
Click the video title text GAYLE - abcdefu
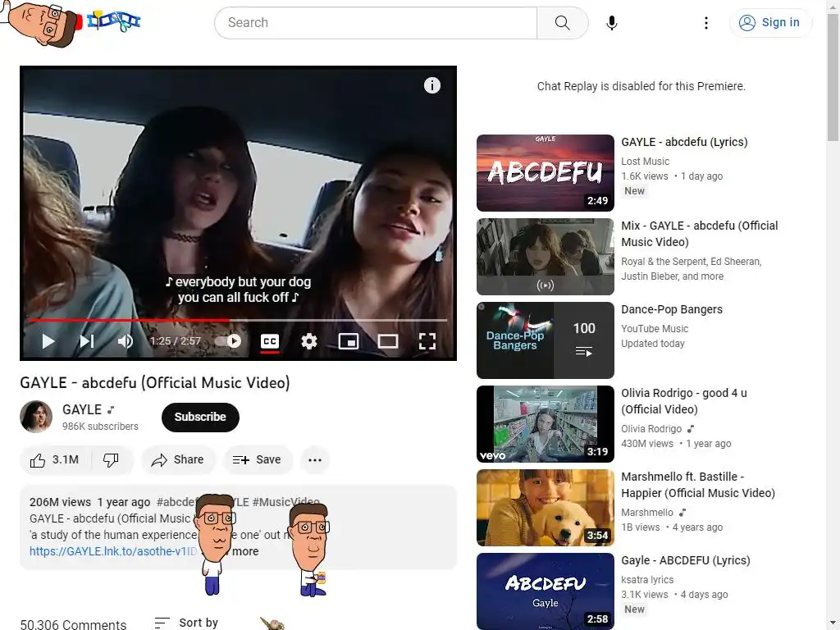pos(155,382)
